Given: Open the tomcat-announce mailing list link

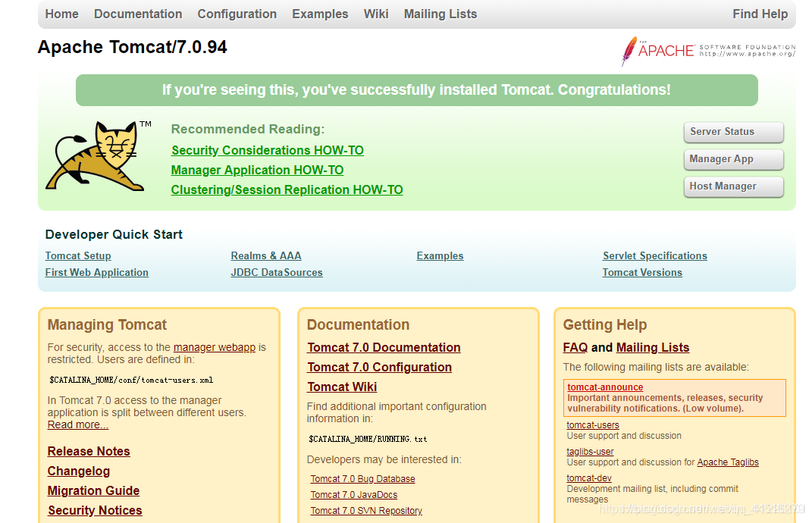Looking at the screenshot, I should [605, 387].
